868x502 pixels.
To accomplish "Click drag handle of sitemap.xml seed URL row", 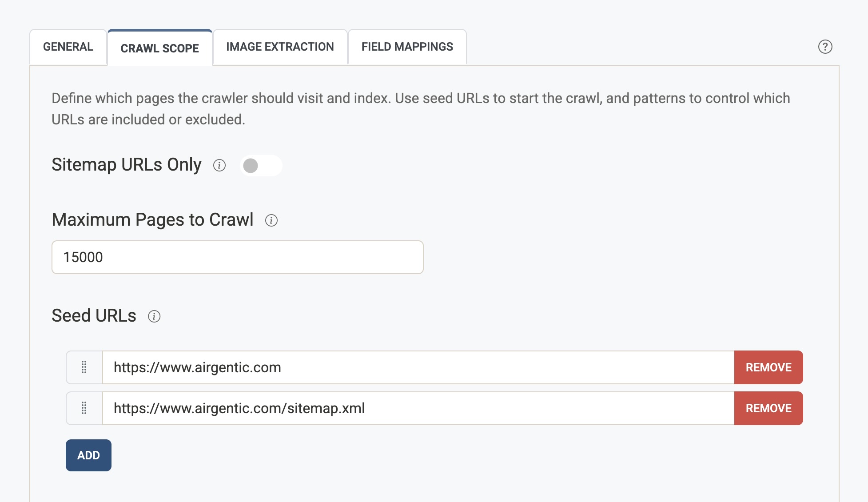I will (84, 408).
